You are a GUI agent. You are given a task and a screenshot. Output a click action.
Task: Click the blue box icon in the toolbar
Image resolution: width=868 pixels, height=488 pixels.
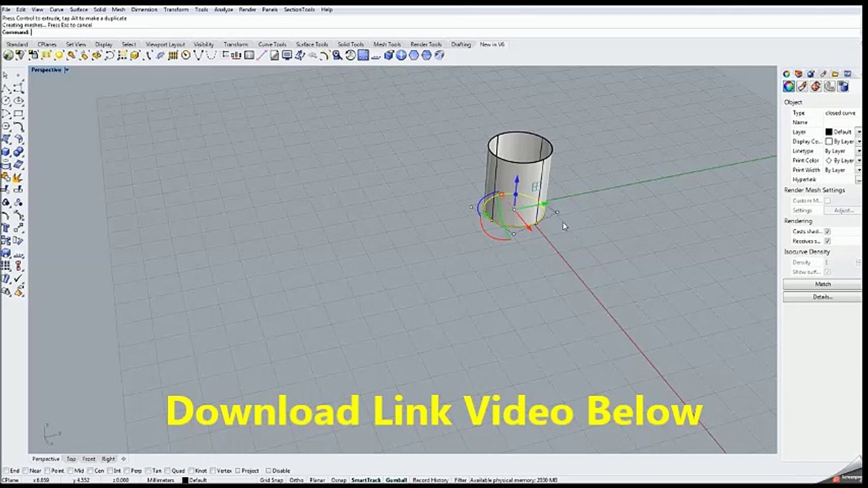pos(389,56)
